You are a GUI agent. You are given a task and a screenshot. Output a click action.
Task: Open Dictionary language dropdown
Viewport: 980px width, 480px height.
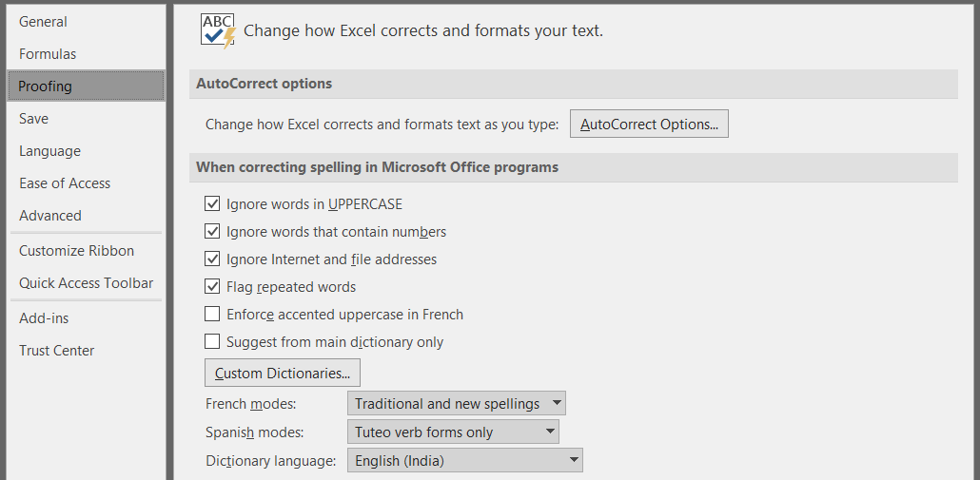click(465, 461)
